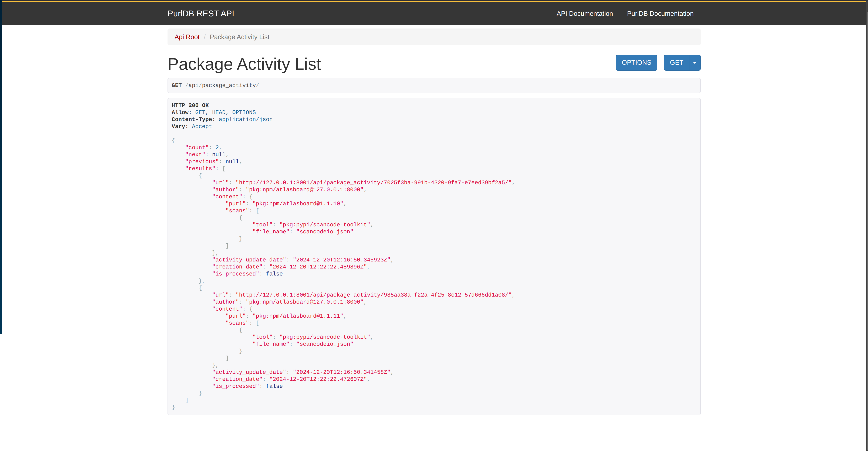This screenshot has height=451, width=868.
Task: Click the first result's tool pkg:pypi/scancode-toolkit value
Action: click(x=325, y=224)
